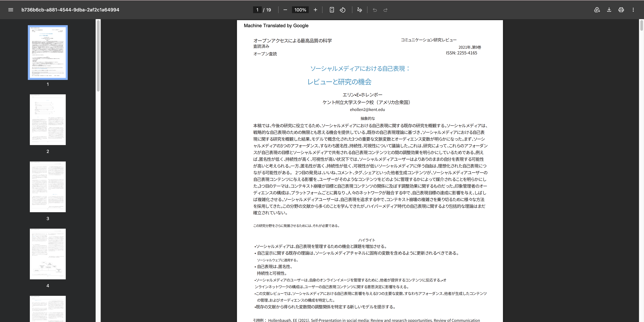Image resolution: width=644 pixels, height=322 pixels.
Task: Select the page 3 thumbnail
Action: pyautogui.click(x=48, y=187)
